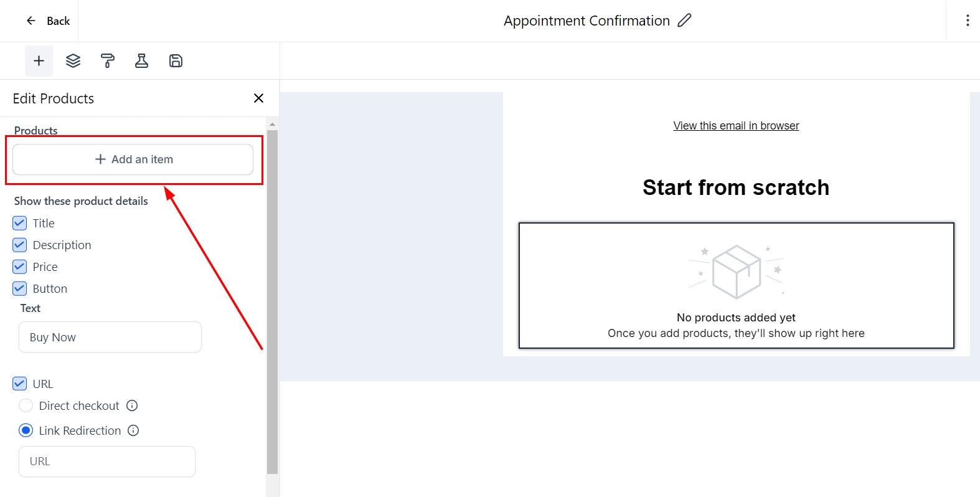The height and width of the screenshot is (497, 980).
Task: Go Back to the previous page
Action: pyautogui.click(x=48, y=21)
